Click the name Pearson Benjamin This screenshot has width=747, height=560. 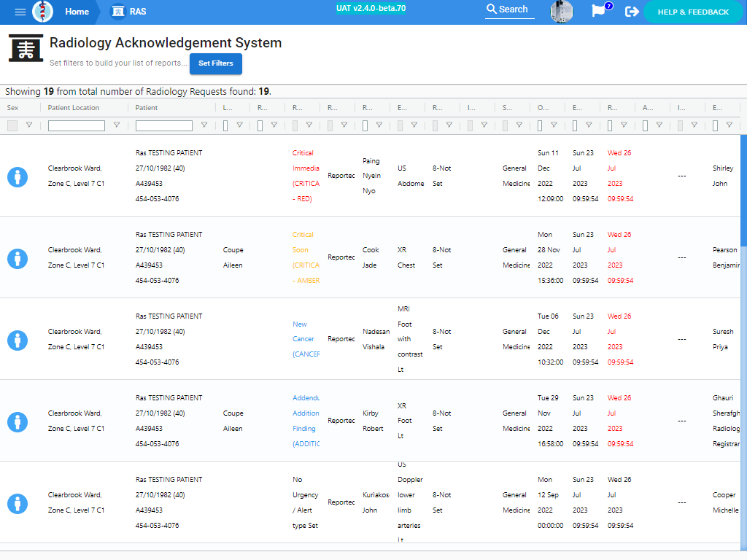pos(726,257)
